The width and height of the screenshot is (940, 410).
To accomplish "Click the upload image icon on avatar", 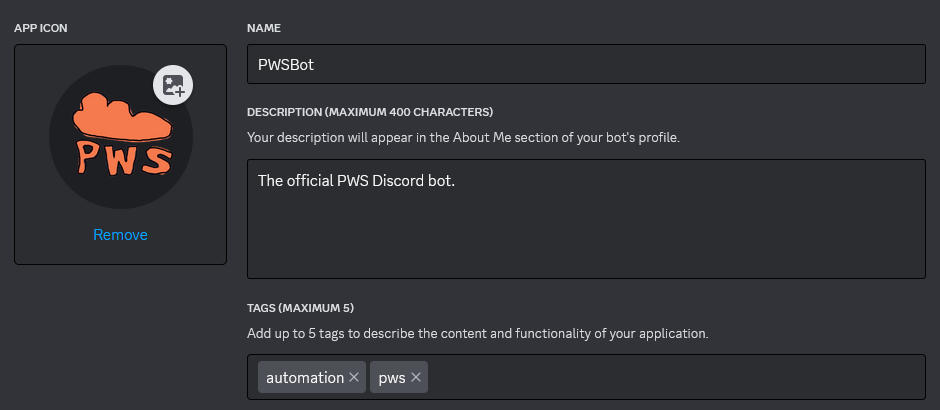I will (173, 85).
